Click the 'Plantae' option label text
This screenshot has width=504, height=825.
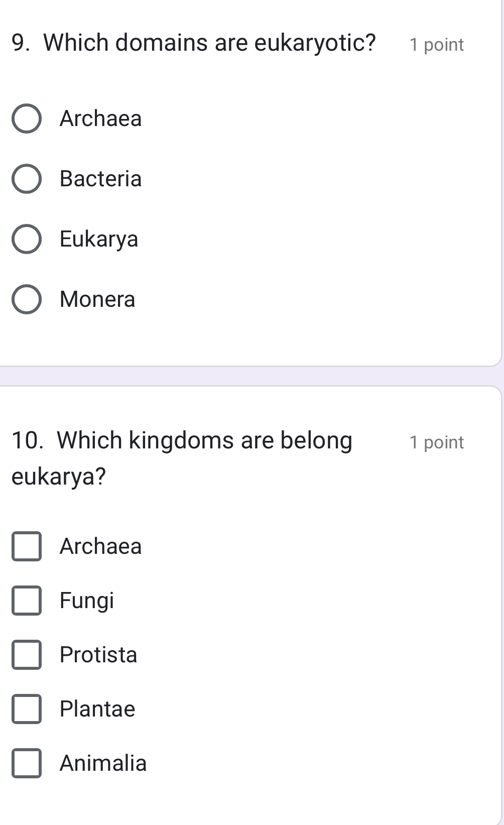click(97, 709)
